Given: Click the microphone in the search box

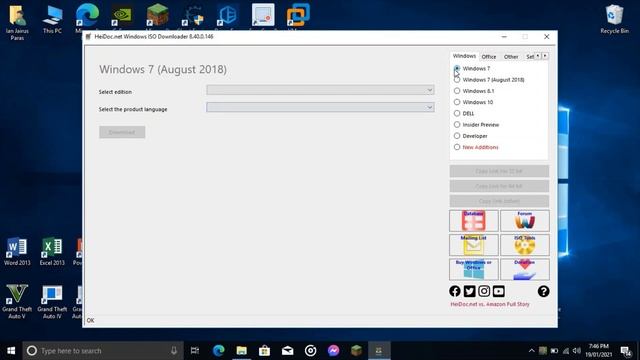Looking at the screenshot, I should (174, 351).
